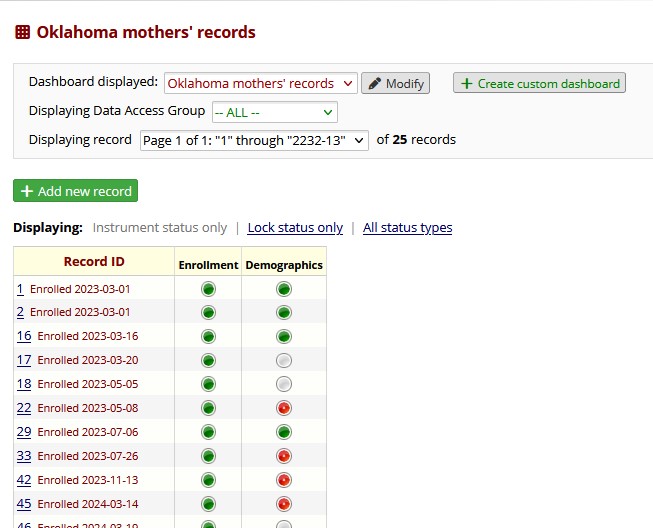This screenshot has height=528, width=653.
Task: Switch to All status types view
Action: 407,228
